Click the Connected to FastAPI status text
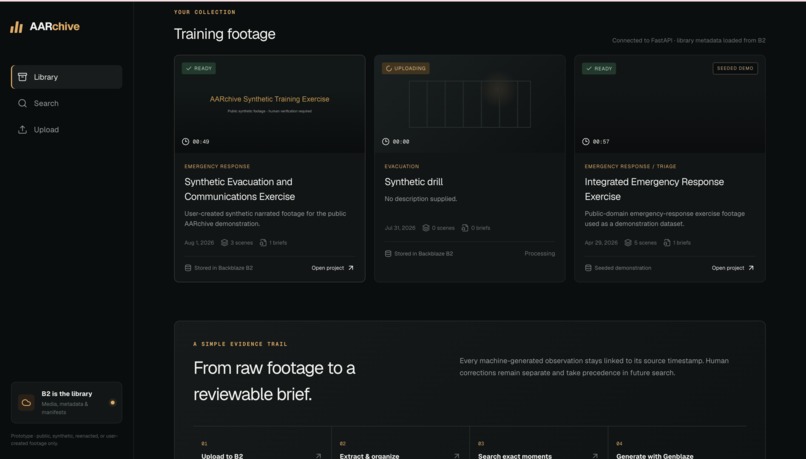The image size is (806, 459). point(688,41)
